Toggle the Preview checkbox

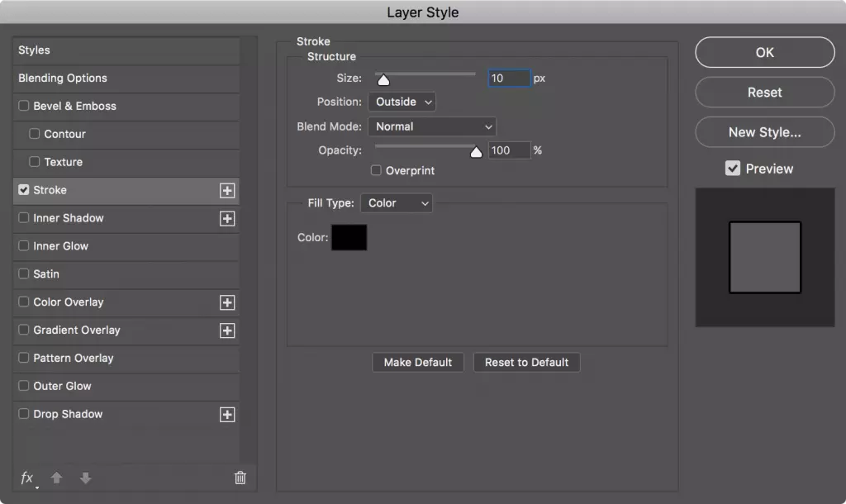pos(733,169)
